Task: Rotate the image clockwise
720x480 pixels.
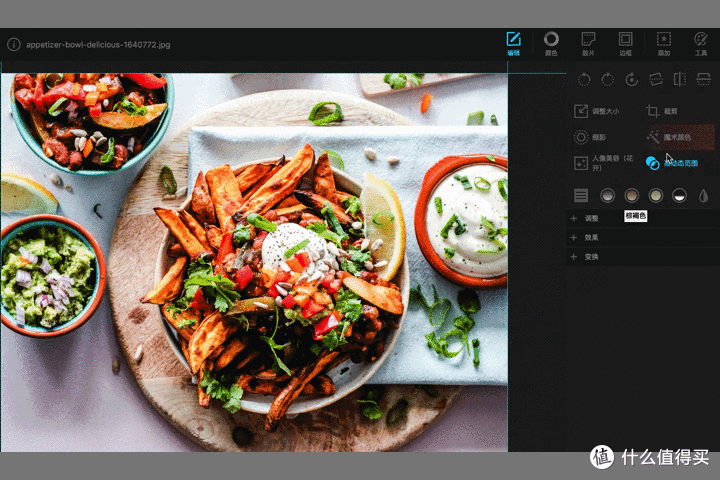Action: [x=608, y=79]
